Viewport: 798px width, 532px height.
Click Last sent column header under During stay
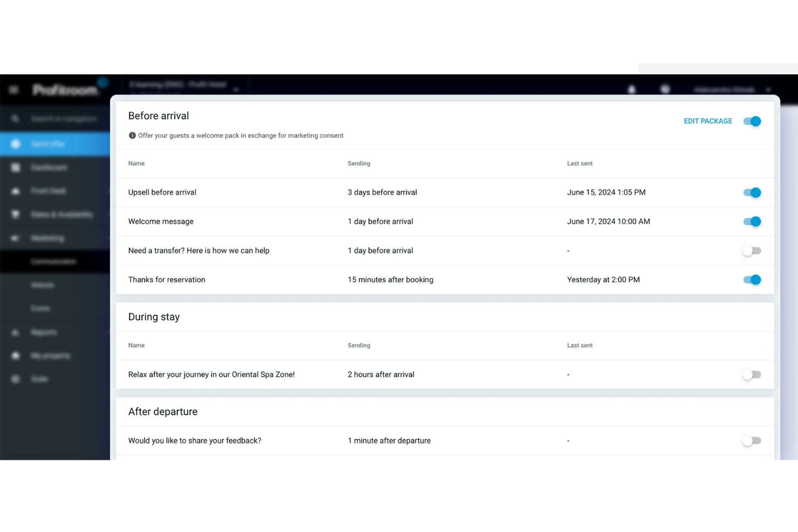coord(580,346)
